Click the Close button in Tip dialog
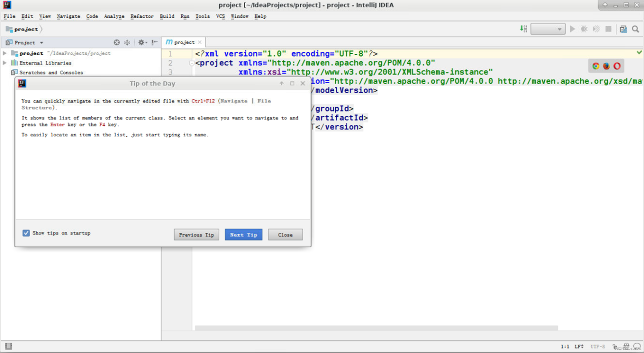This screenshot has height=353, width=644. pyautogui.click(x=285, y=235)
